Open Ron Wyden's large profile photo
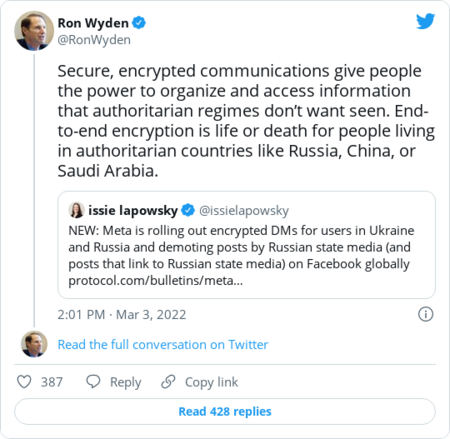The width and height of the screenshot is (450, 439). tap(34, 31)
